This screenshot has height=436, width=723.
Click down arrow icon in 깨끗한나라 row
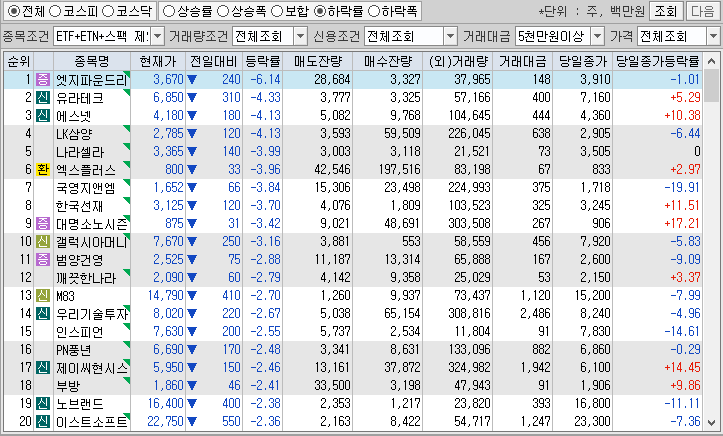[192, 277]
